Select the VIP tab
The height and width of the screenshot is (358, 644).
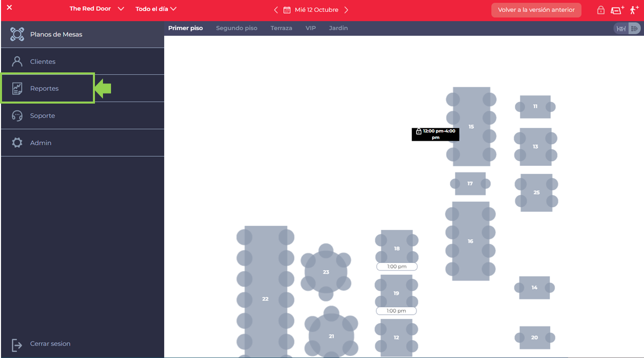[311, 28]
